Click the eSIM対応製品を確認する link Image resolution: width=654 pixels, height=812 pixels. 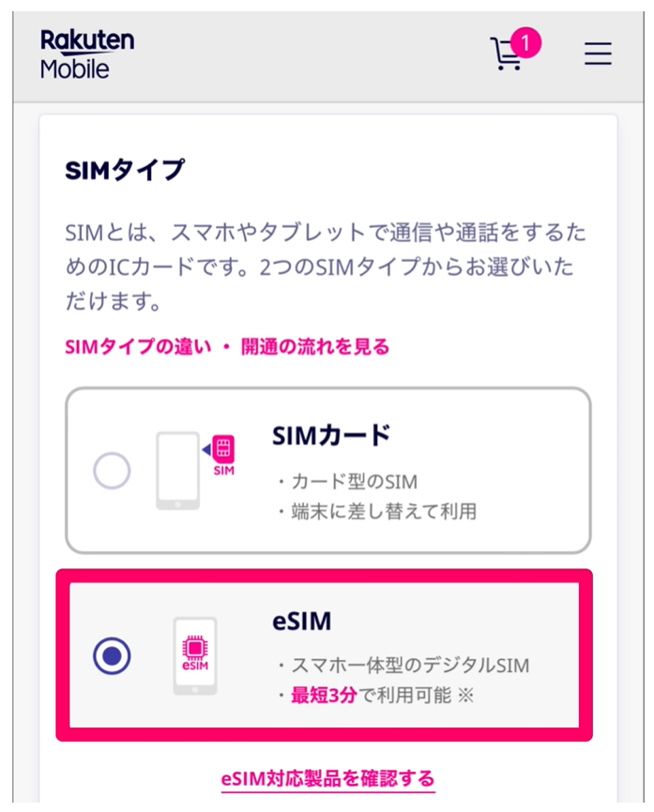[x=327, y=780]
